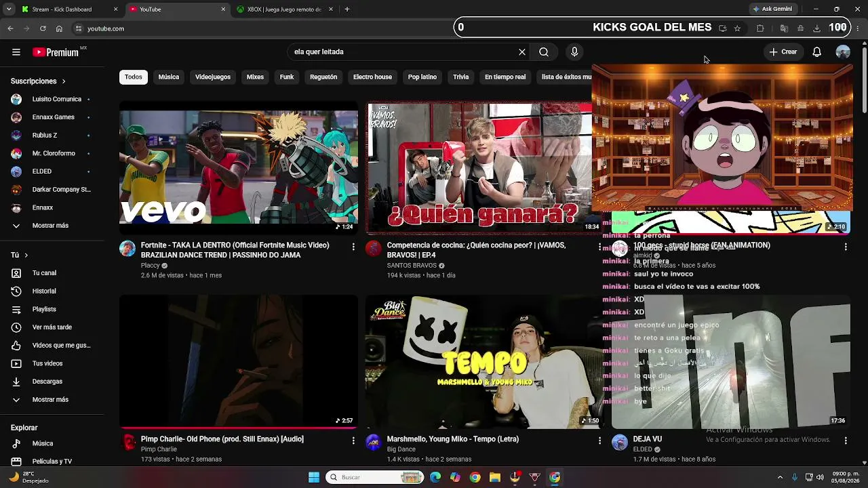This screenshot has width=868, height=488.
Task: Open more options for DEJA VU video
Action: pos(846,441)
